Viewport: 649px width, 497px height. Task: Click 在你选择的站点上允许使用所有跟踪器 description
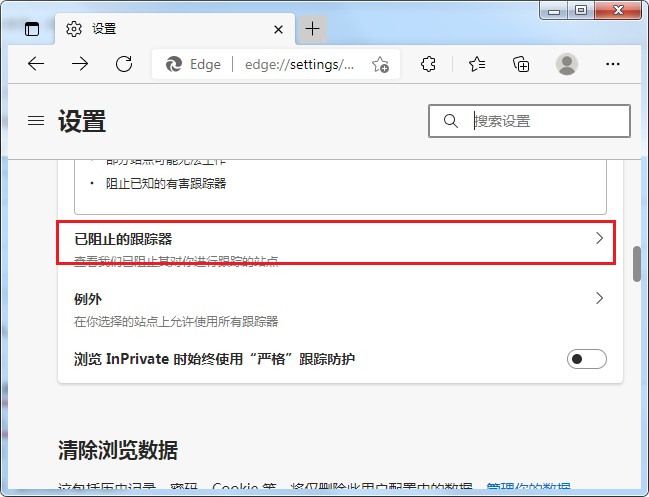point(176,322)
